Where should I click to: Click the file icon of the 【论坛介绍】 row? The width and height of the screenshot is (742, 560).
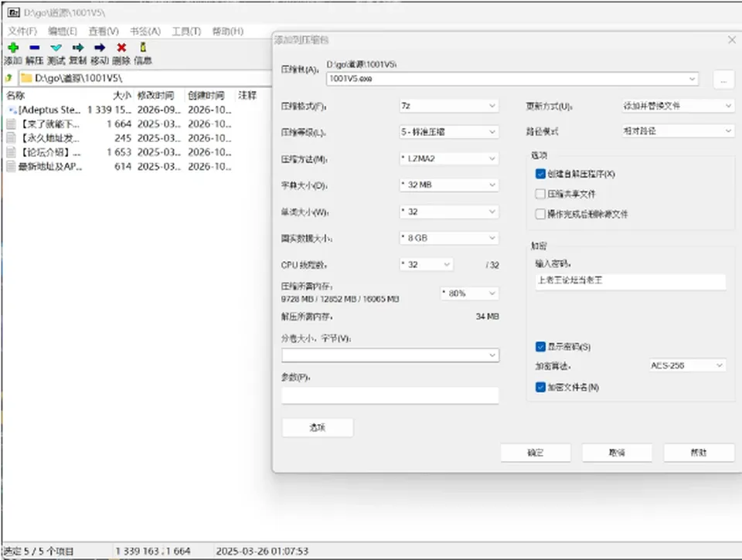pyautogui.click(x=11, y=152)
